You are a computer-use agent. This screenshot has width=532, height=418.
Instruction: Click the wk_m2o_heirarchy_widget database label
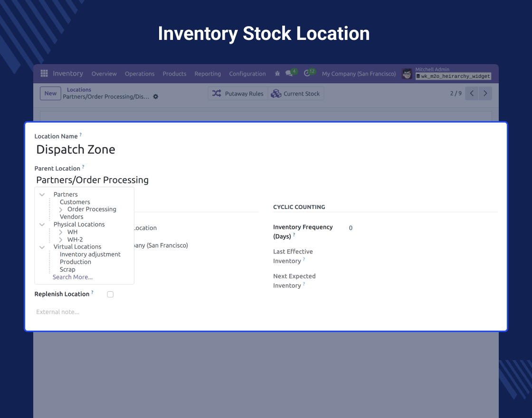[454, 76]
